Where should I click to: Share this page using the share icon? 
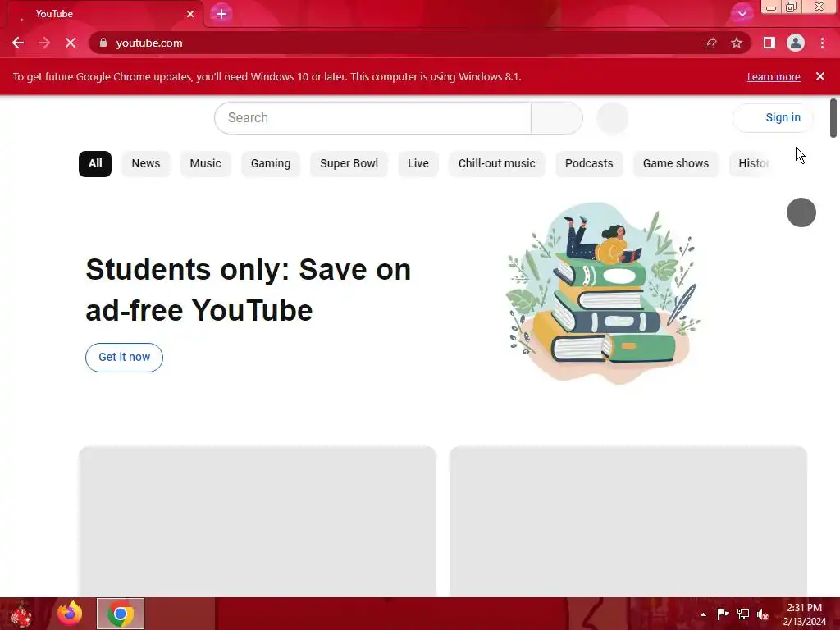(x=710, y=43)
